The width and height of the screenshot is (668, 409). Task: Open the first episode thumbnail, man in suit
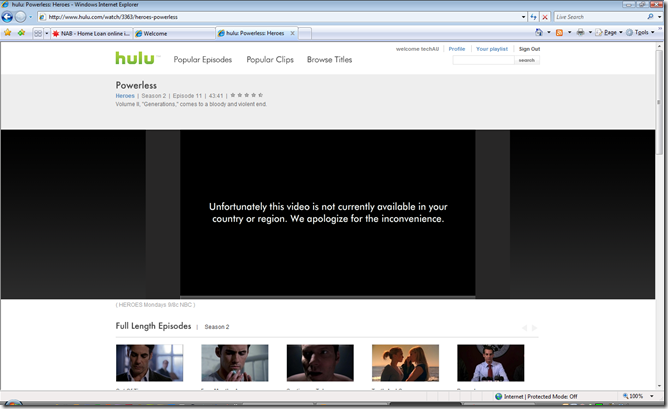coord(150,363)
